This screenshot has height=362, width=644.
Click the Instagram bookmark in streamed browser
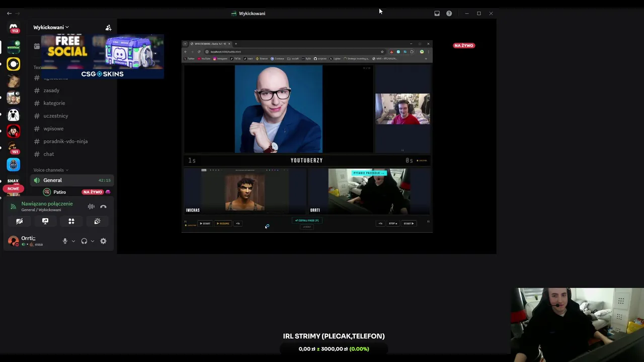coord(220,58)
